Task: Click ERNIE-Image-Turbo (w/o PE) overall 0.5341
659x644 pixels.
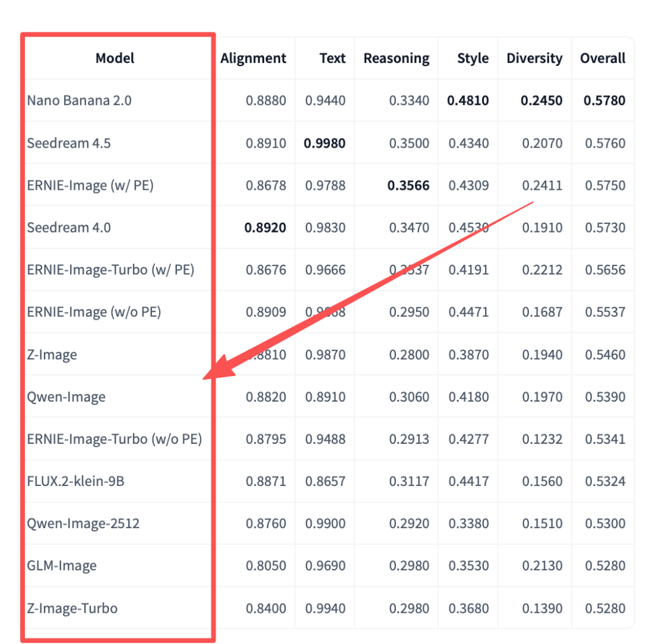Action: [x=605, y=440]
